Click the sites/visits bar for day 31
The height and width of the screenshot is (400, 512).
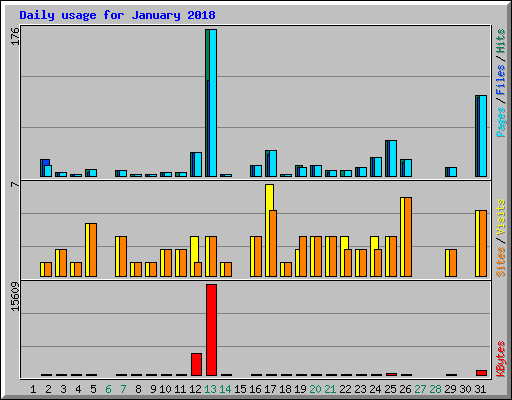(481, 244)
